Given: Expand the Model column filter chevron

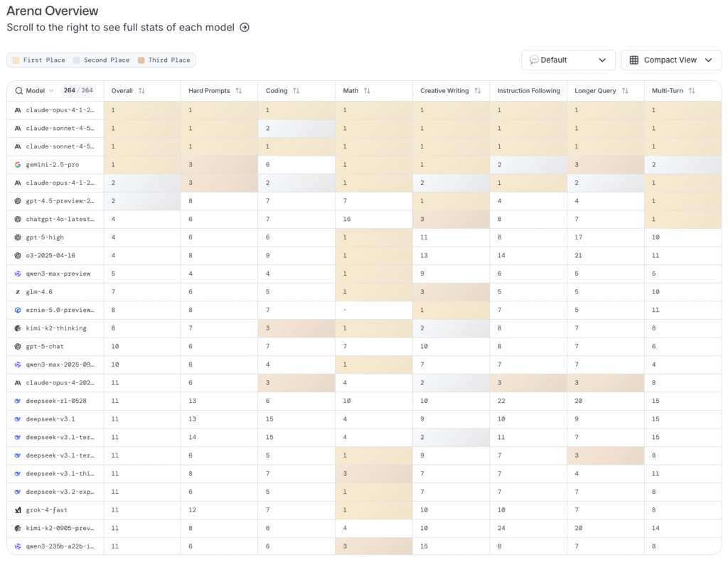Looking at the screenshot, I should pyautogui.click(x=51, y=91).
